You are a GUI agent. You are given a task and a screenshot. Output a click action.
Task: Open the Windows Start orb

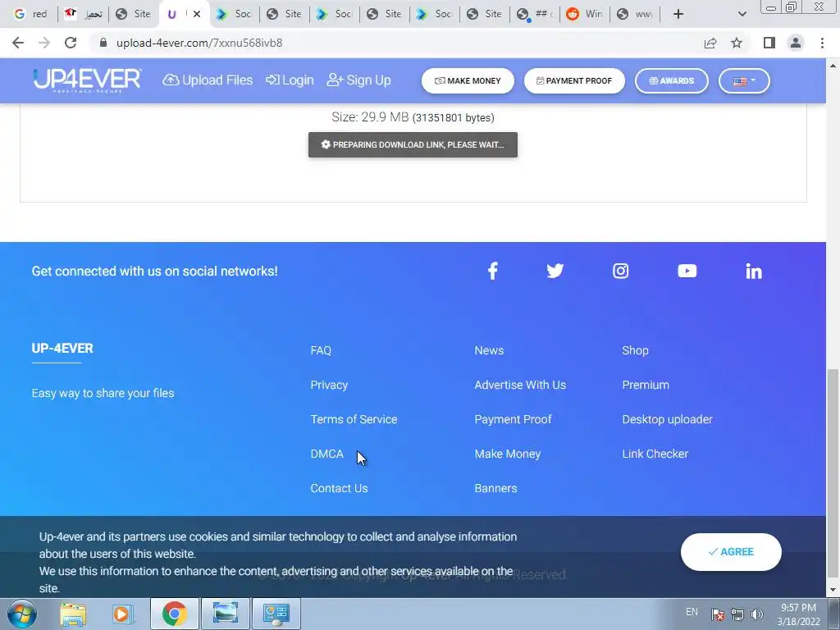21,614
